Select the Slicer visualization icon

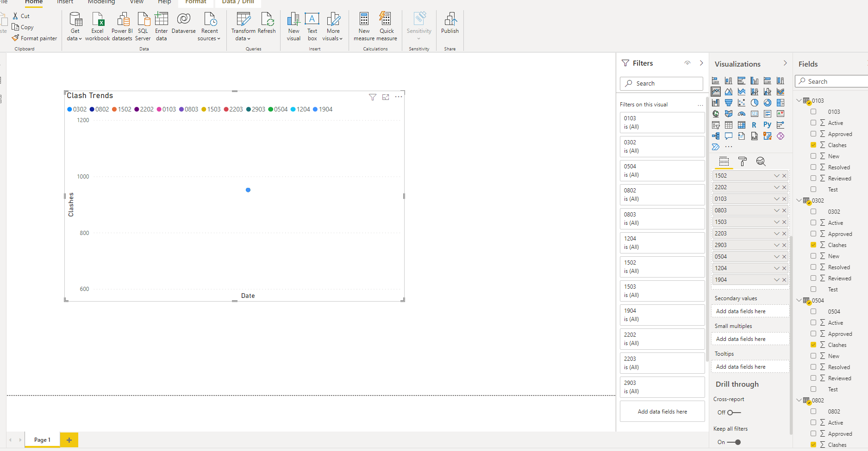coord(716,125)
